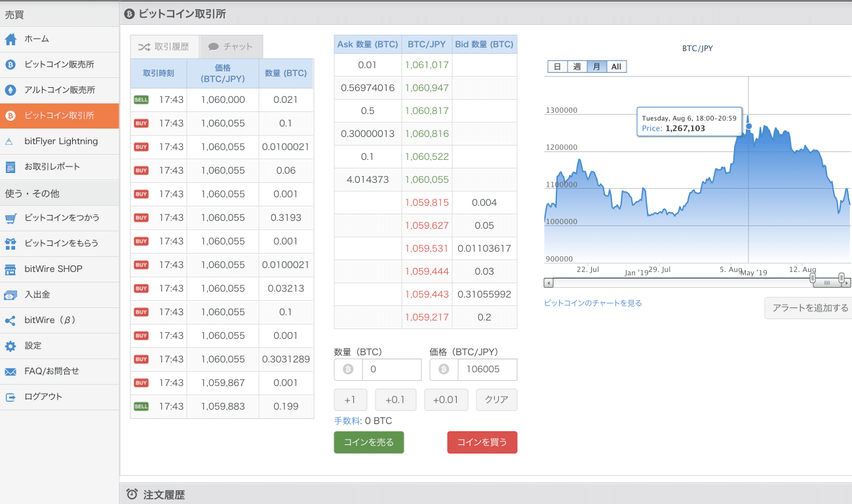The width and height of the screenshot is (852, 504).
Task: Click the trade history price 1,060,000
Action: tap(223, 100)
